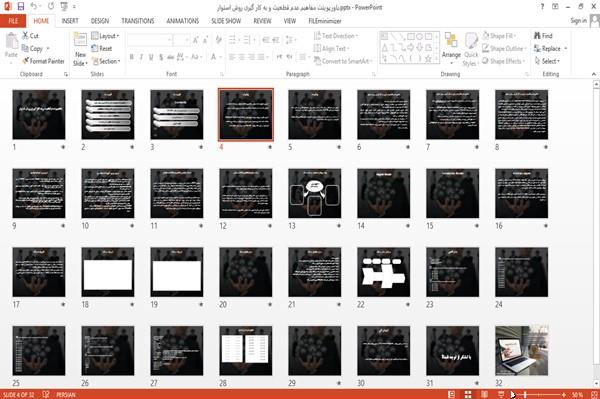This screenshot has width=600, height=399.
Task: Open the Font name combo box
Action: (150, 40)
